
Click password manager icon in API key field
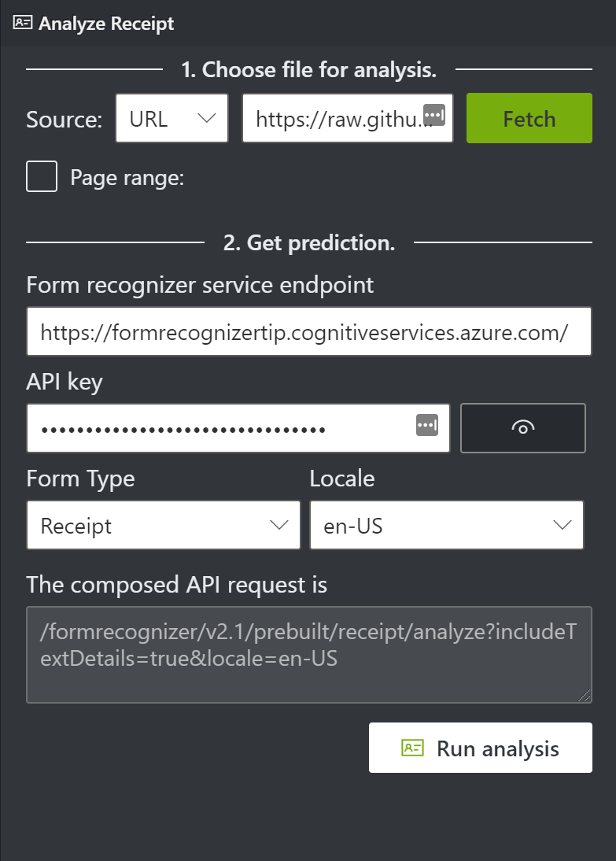427,425
